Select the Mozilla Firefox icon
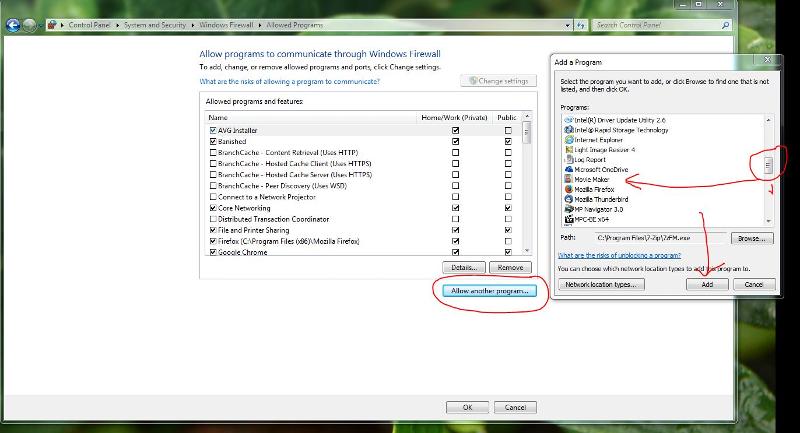The width and height of the screenshot is (800, 433). [569, 189]
